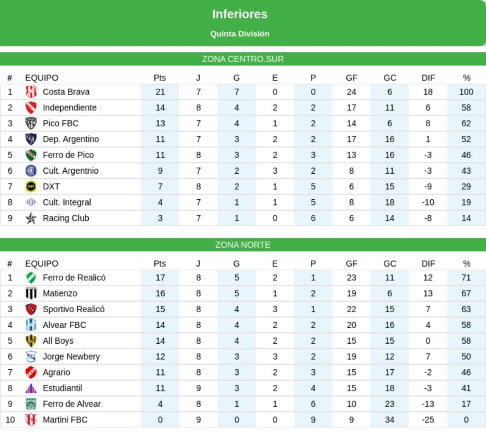Click the Pico FBC shield icon
Image resolution: width=486 pixels, height=448 pixels.
(x=31, y=123)
